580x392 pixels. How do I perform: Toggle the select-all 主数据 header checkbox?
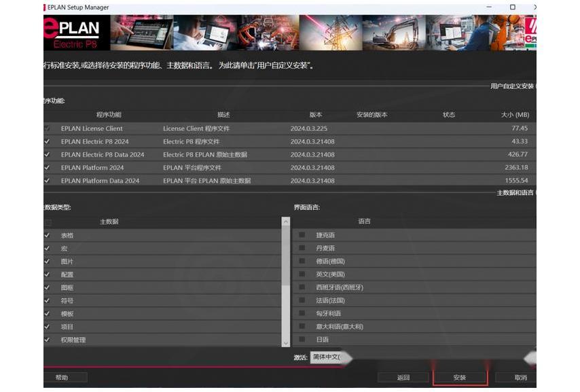coord(48,222)
